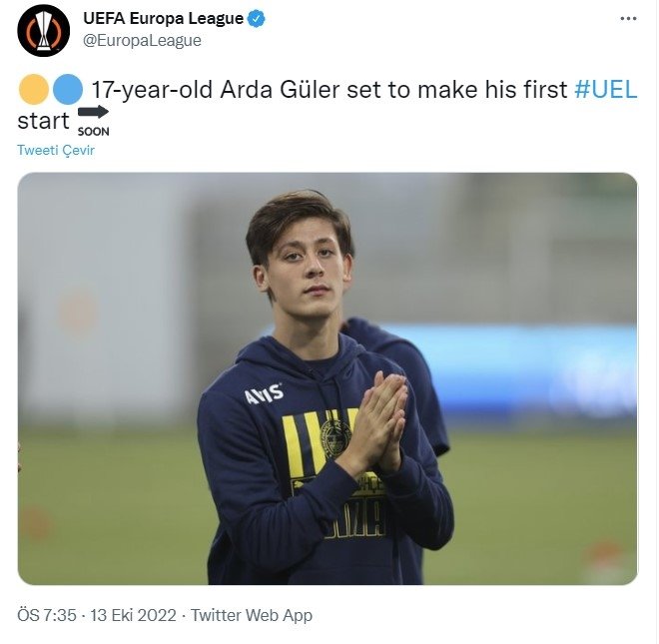Follow the #UEL hashtag
659x644 pixels.
pyautogui.click(x=606, y=89)
